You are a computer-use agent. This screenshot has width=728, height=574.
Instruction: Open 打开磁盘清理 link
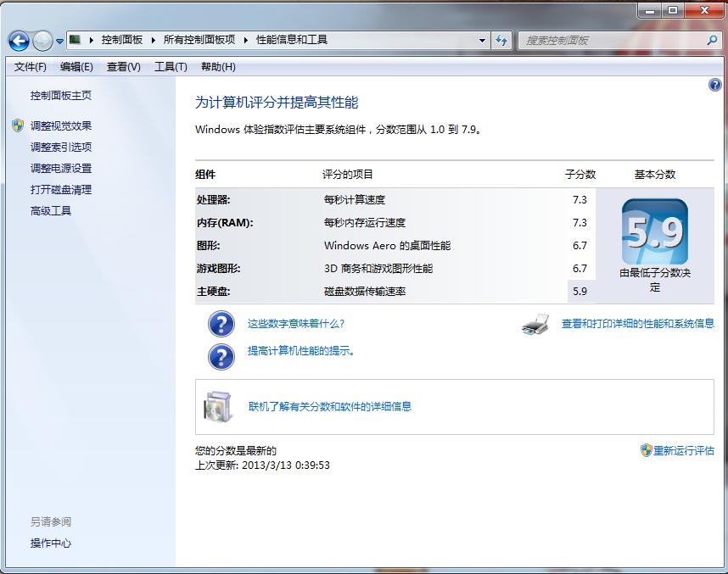point(61,190)
